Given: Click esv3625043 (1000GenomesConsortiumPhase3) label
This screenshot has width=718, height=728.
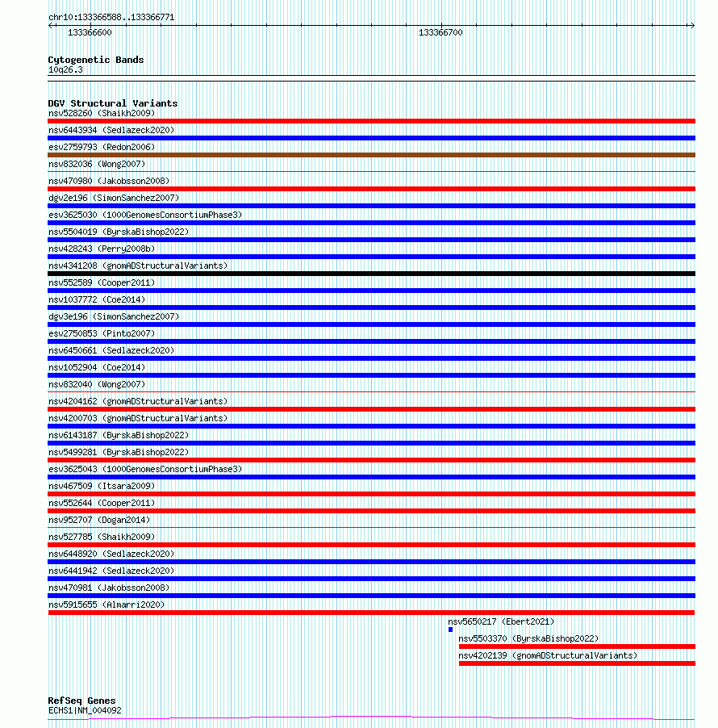Looking at the screenshot, I should (x=145, y=469).
